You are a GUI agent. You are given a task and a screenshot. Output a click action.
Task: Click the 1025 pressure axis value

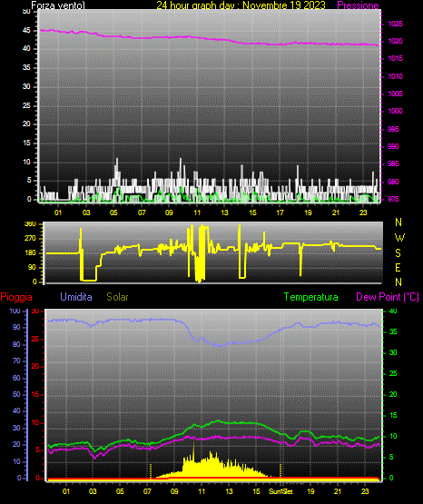click(395, 24)
